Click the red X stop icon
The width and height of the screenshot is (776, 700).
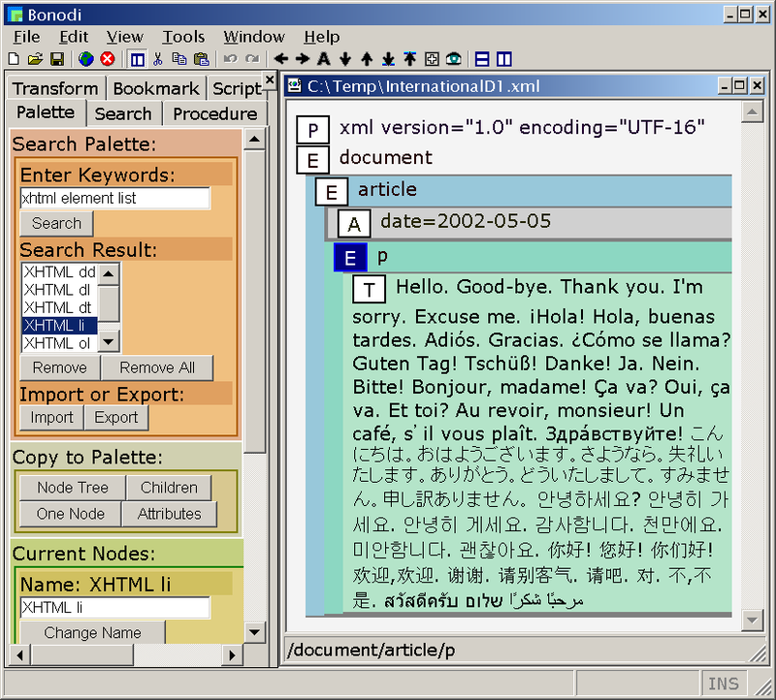pos(108,59)
